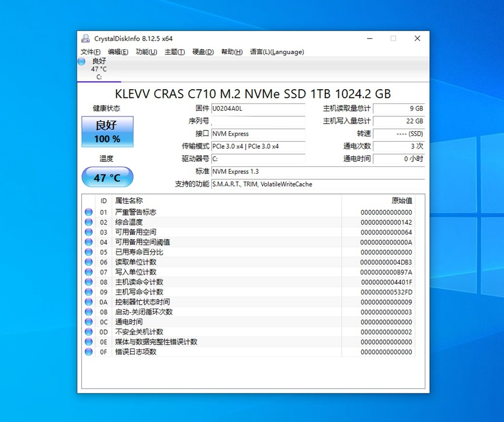The image size is (504, 422).
Task: Select the 综合温度 attribute name
Action: point(129,222)
